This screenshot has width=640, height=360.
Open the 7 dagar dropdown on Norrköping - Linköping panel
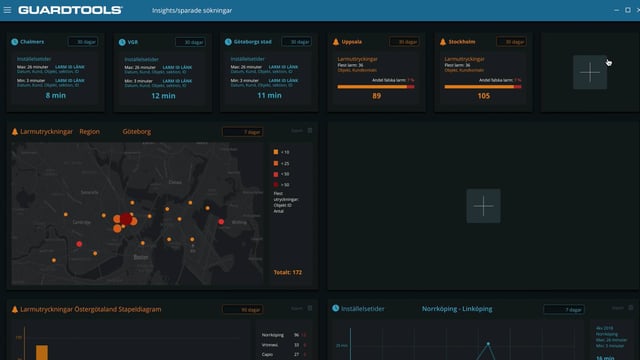(x=564, y=309)
